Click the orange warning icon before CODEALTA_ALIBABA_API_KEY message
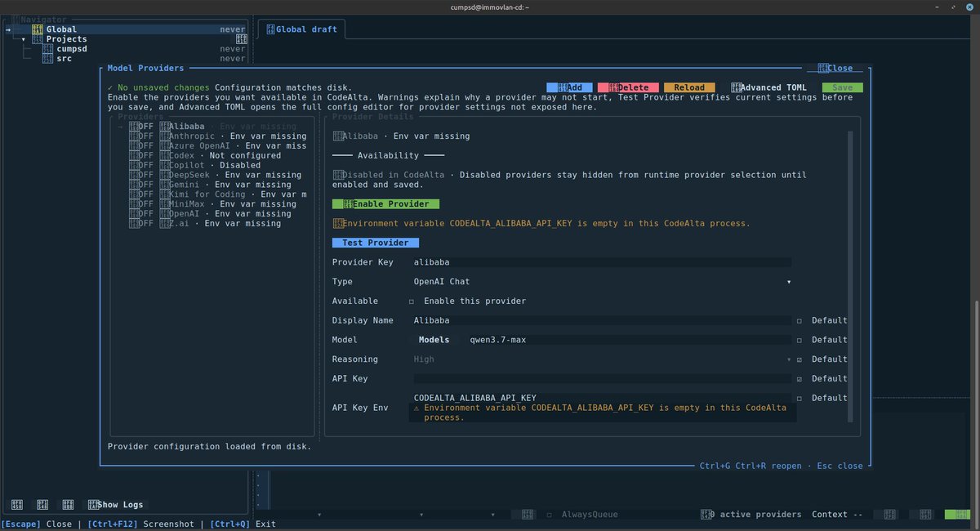Image resolution: width=980 pixels, height=531 pixels. point(337,223)
